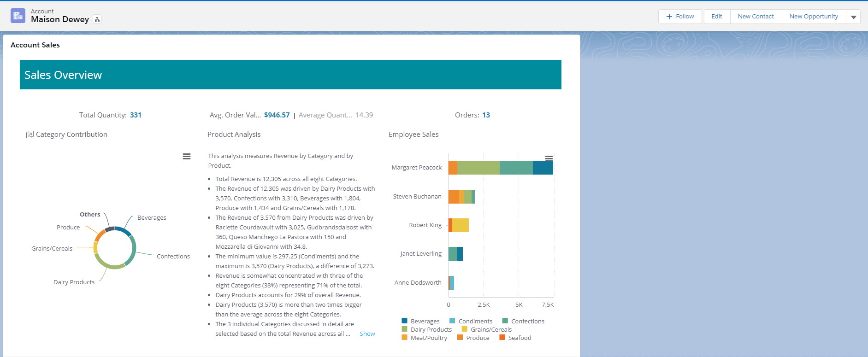Click the Edit button
Screen dimensions: 868x357
click(717, 17)
